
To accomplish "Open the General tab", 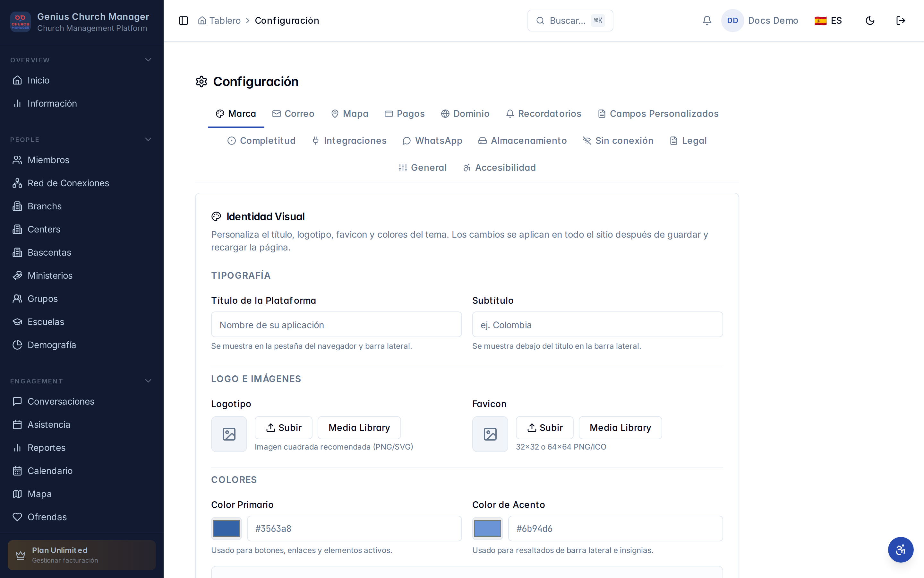I will point(422,167).
